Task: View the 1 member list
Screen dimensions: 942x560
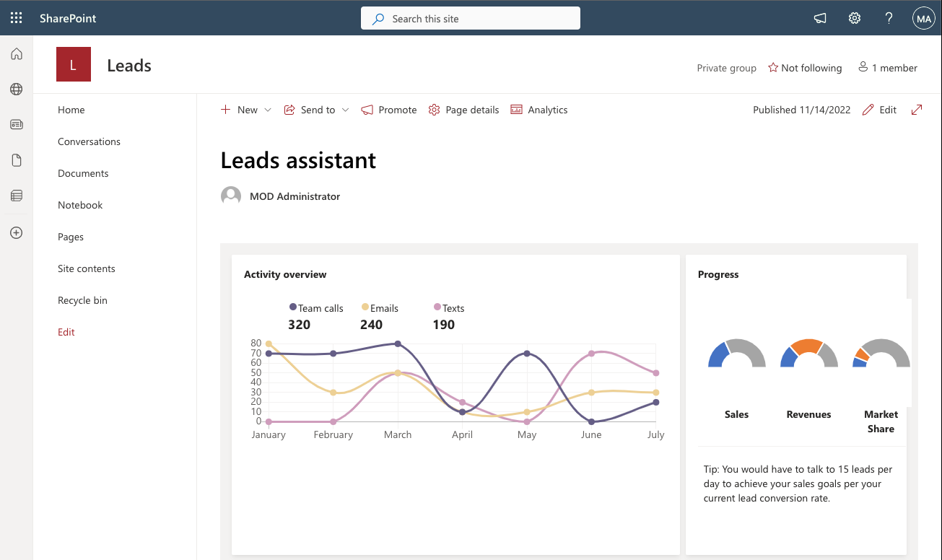Action: pyautogui.click(x=887, y=67)
